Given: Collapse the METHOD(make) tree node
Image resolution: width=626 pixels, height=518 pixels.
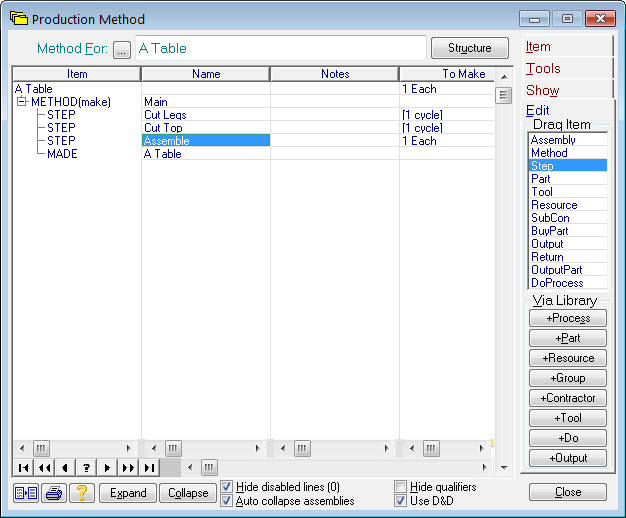Looking at the screenshot, I should (22, 101).
